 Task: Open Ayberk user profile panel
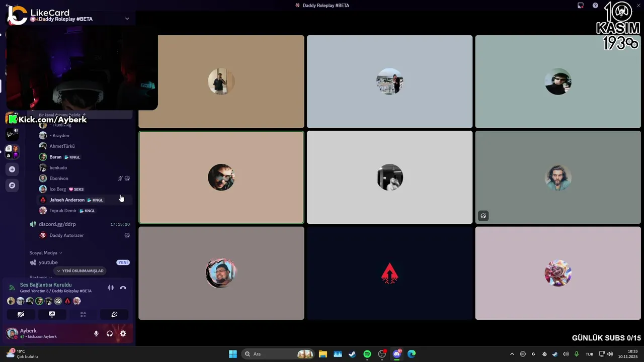click(x=45, y=333)
